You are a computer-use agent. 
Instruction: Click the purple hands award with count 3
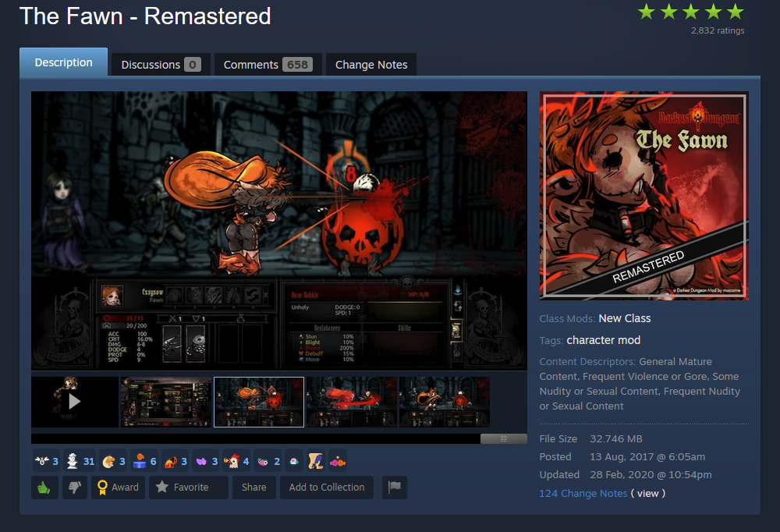[207, 461]
